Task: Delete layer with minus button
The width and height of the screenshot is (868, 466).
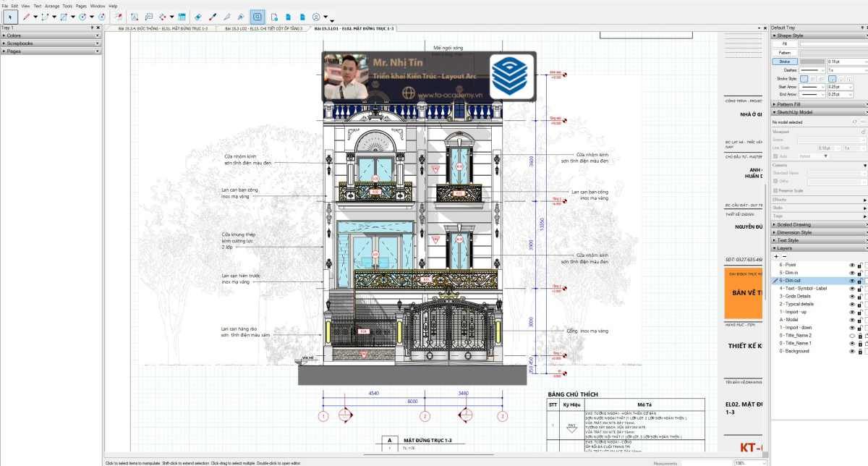Action: click(784, 257)
